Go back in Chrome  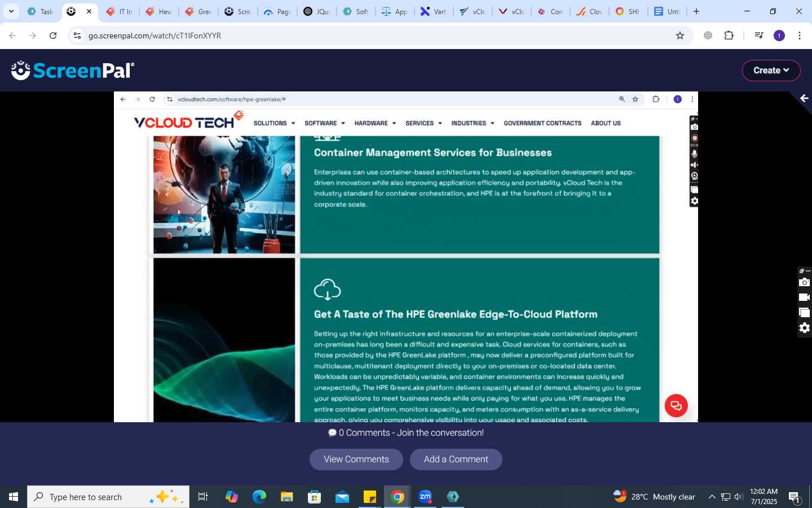click(x=12, y=36)
